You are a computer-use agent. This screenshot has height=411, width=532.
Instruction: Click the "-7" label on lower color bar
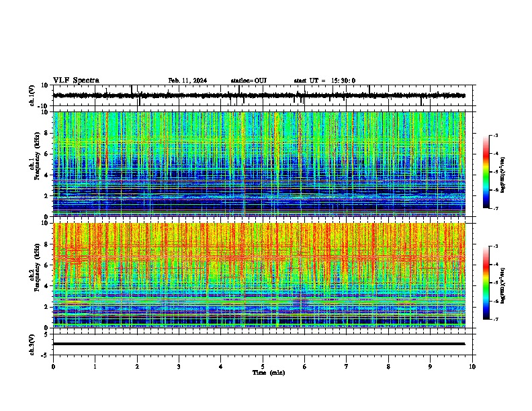(x=496, y=319)
